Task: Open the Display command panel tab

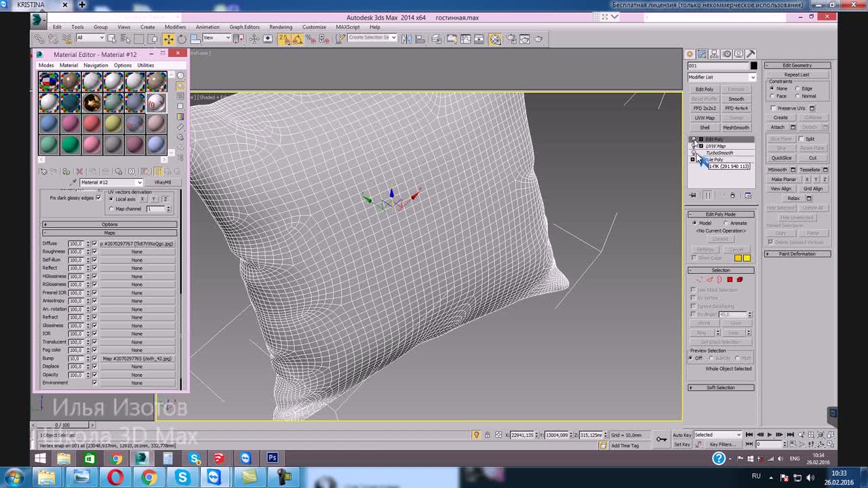Action: click(739, 54)
